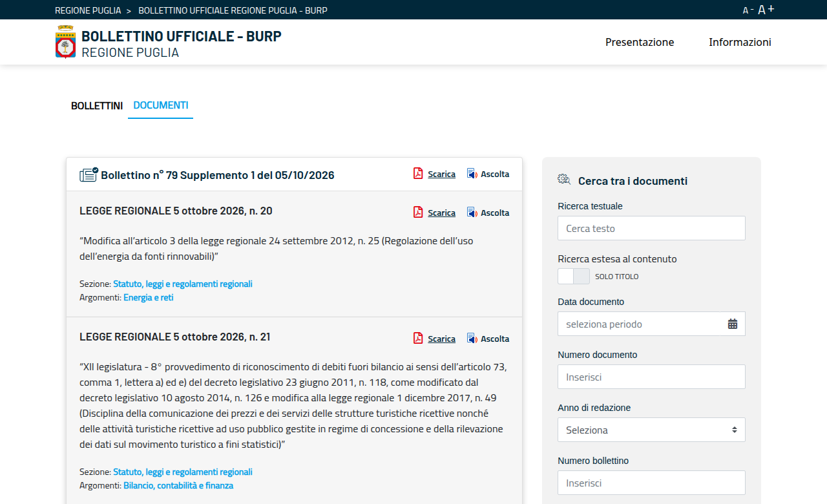Click Ascolta for Legge Regionale n. 21
Screen dimensions: 827x504
[495, 339]
